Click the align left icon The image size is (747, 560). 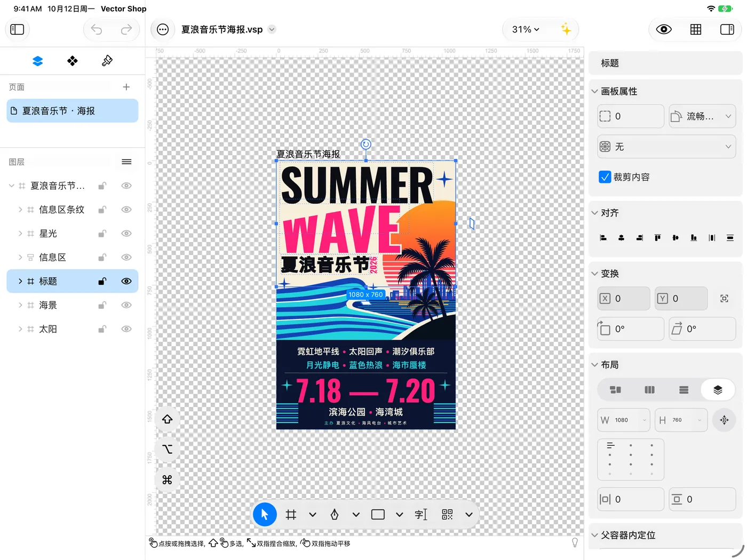point(603,238)
